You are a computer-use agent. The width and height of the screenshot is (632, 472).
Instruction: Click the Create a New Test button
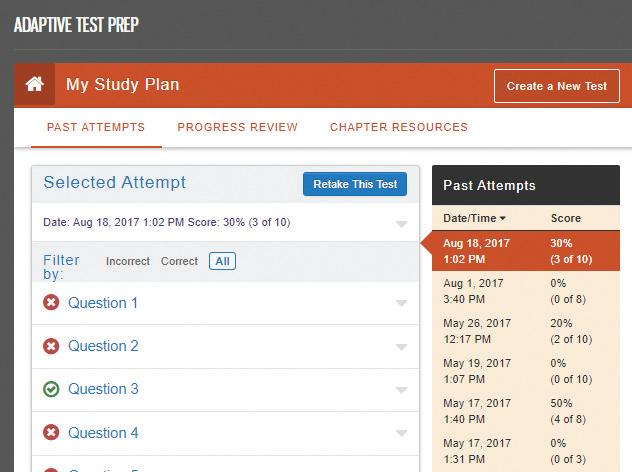click(x=557, y=86)
